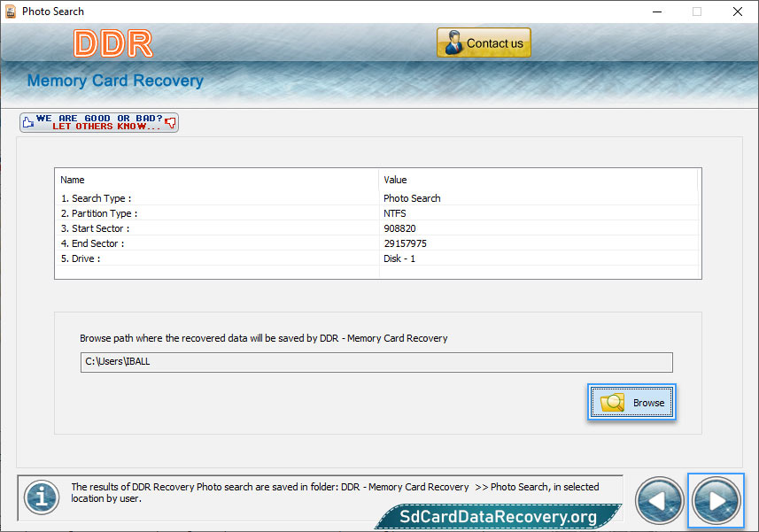This screenshot has height=532, width=759.
Task: Open the Photo Search app icon in title bar
Action: pyautogui.click(x=11, y=12)
